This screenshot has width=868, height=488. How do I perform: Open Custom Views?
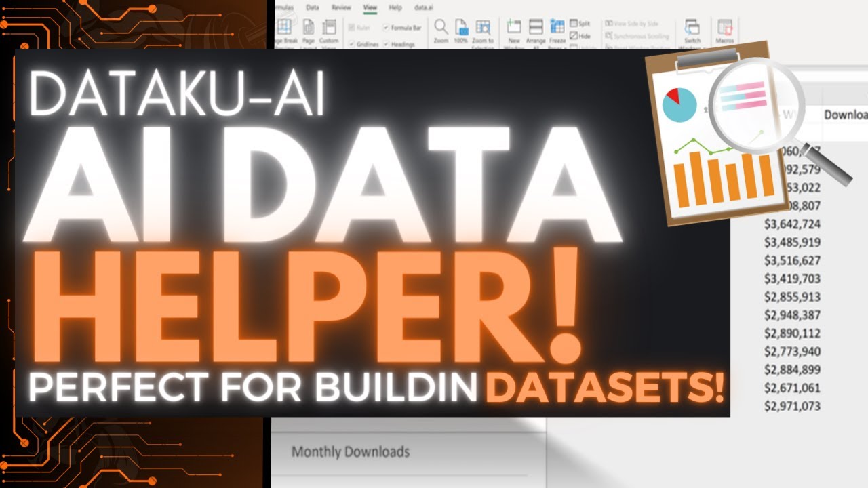(329, 33)
